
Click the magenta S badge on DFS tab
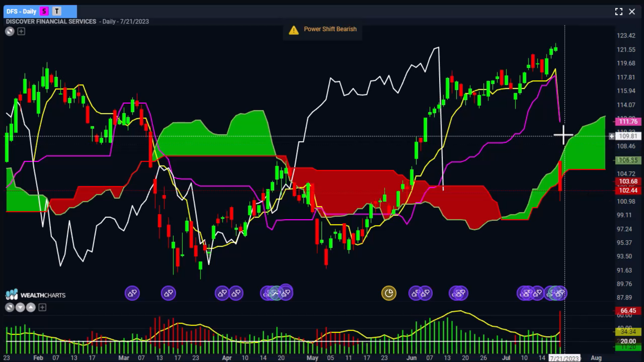coord(44,11)
